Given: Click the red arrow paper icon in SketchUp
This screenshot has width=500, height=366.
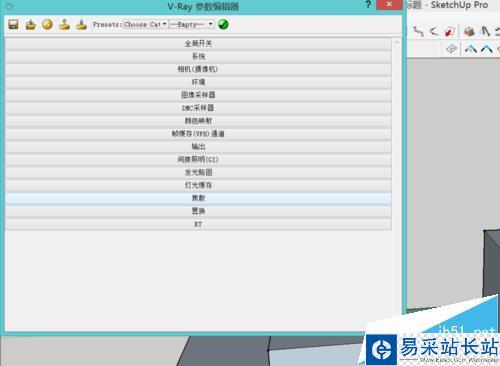Looking at the screenshot, I should click(x=450, y=31).
